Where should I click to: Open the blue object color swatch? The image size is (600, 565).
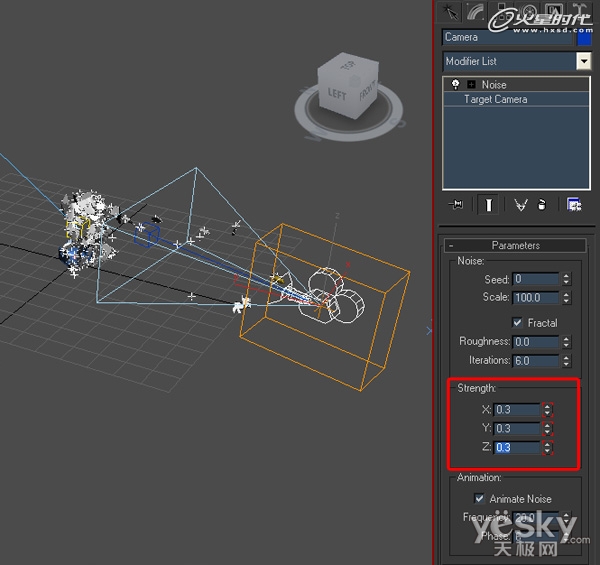pos(584,37)
